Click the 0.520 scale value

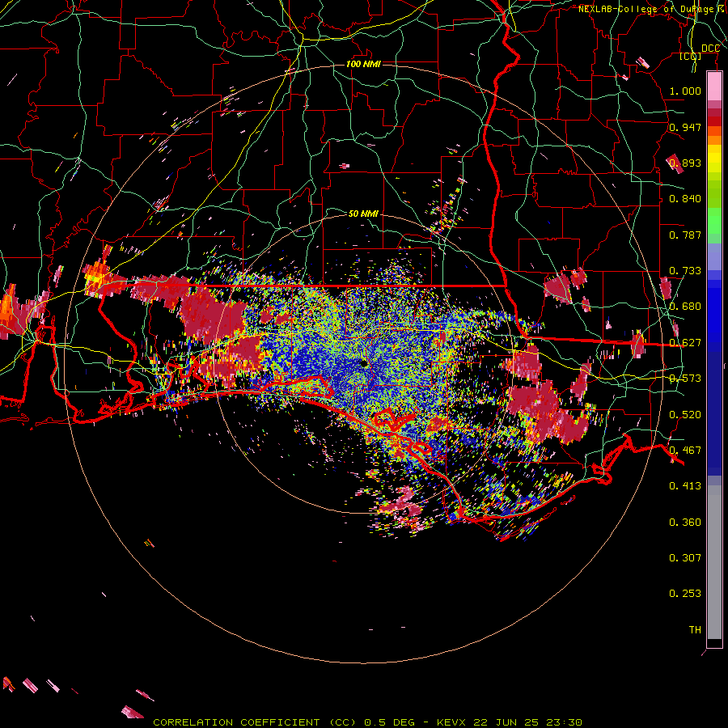click(685, 414)
